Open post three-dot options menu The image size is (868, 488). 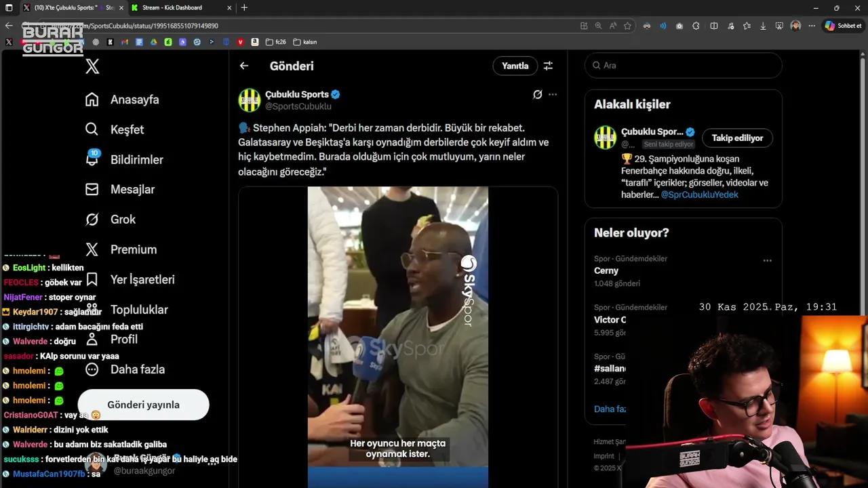pos(553,94)
